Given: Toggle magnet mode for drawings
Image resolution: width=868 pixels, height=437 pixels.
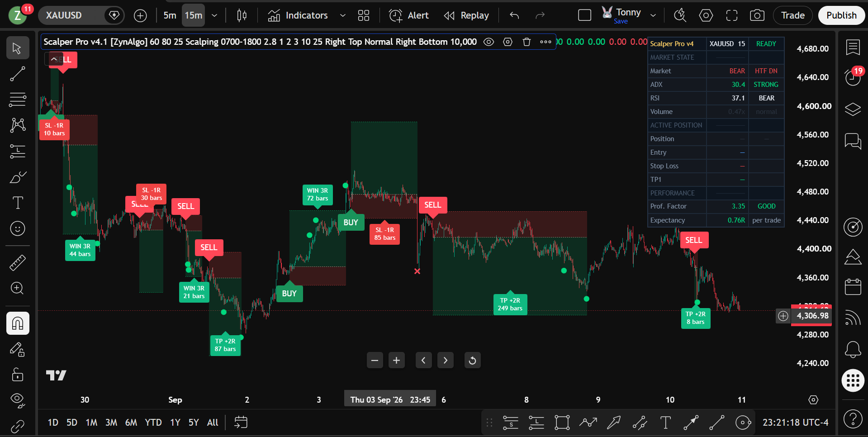Looking at the screenshot, I should [18, 323].
